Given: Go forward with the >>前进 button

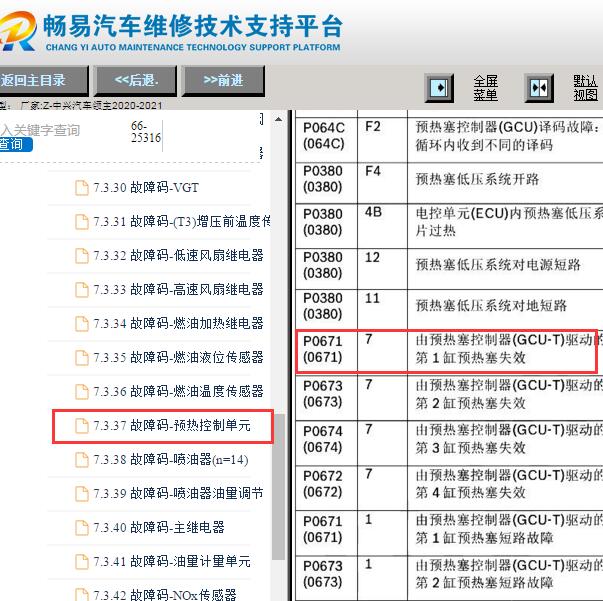Looking at the screenshot, I should (x=223, y=81).
